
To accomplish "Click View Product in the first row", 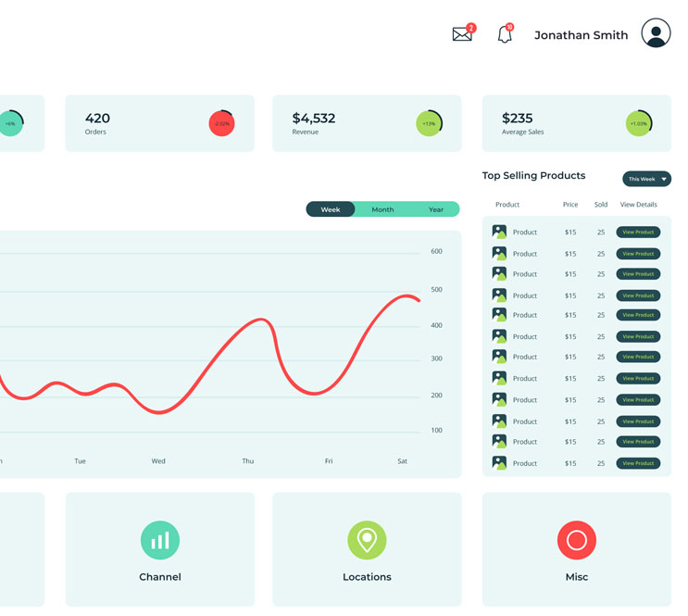I will (x=638, y=233).
